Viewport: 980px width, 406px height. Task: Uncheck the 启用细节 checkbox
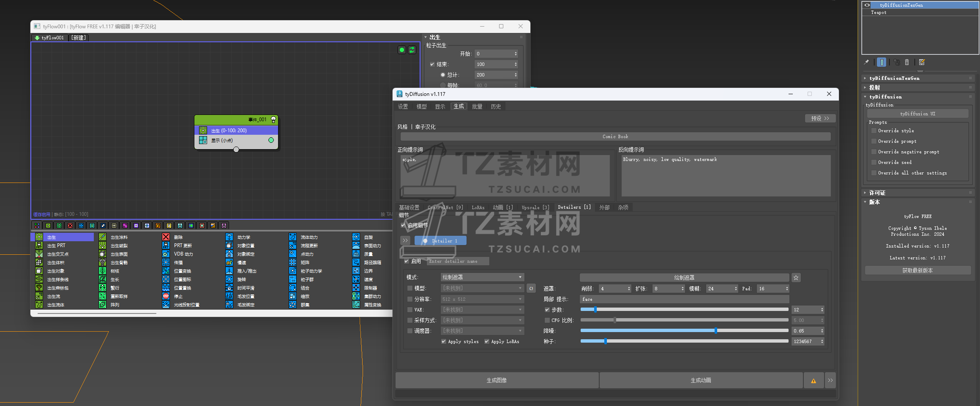click(x=403, y=225)
